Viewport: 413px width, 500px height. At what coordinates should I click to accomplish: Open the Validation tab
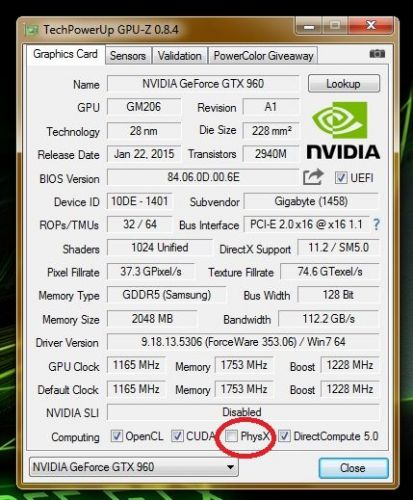pyautogui.click(x=180, y=56)
